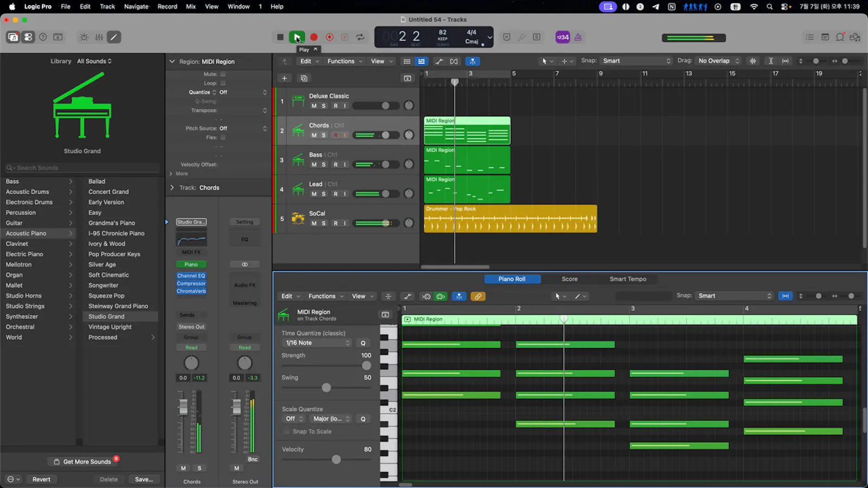Open tracks area Edit menu
Image resolution: width=868 pixels, height=488 pixels.
[x=309, y=61]
